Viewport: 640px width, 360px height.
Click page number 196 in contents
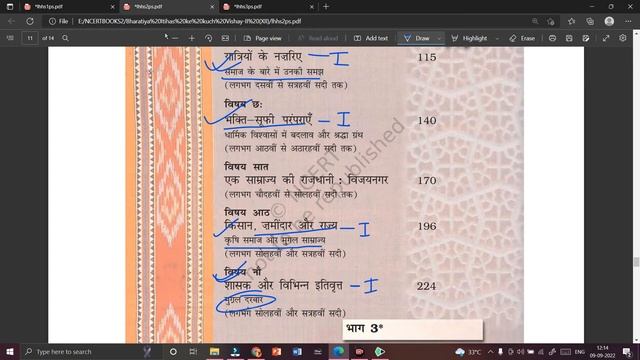[x=427, y=226]
